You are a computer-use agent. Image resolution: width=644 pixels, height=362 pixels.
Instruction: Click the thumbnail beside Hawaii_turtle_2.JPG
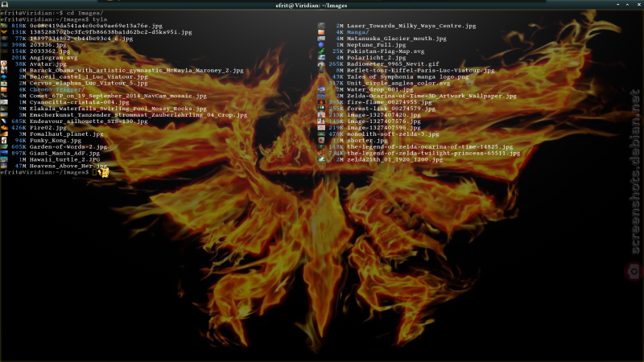click(x=4, y=159)
